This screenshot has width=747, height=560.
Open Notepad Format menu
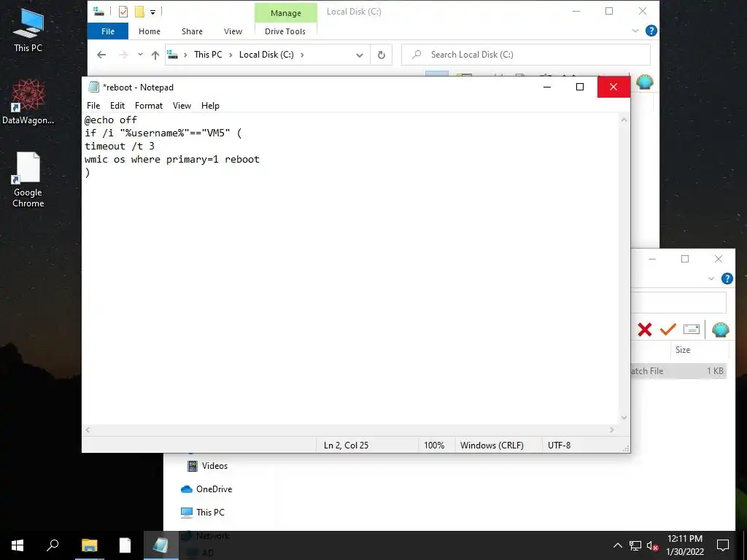149,106
